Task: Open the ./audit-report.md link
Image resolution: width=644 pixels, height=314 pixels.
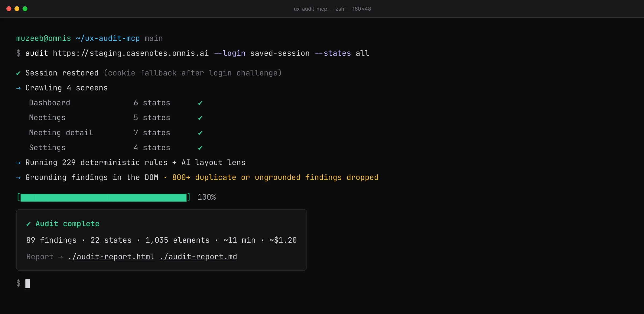Action: (x=198, y=257)
